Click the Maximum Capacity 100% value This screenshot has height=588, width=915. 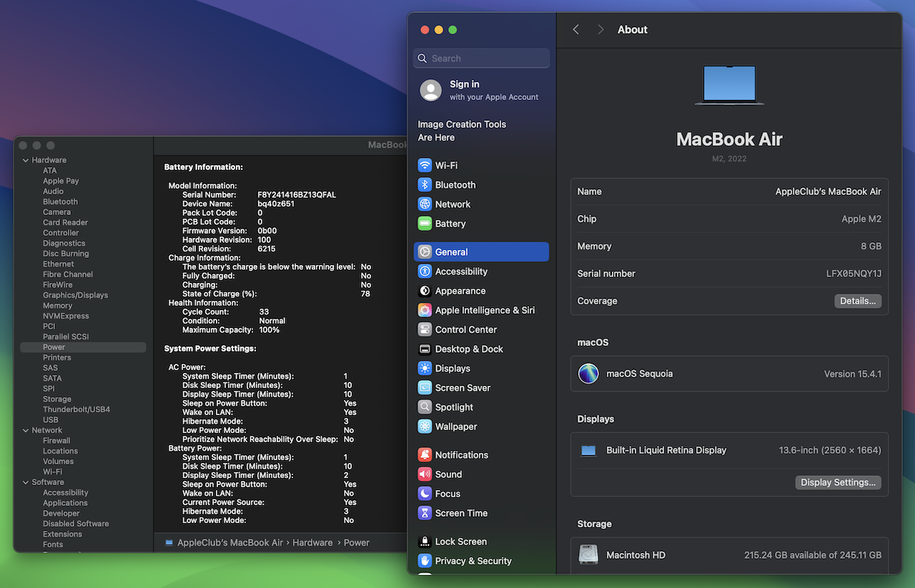click(x=269, y=330)
